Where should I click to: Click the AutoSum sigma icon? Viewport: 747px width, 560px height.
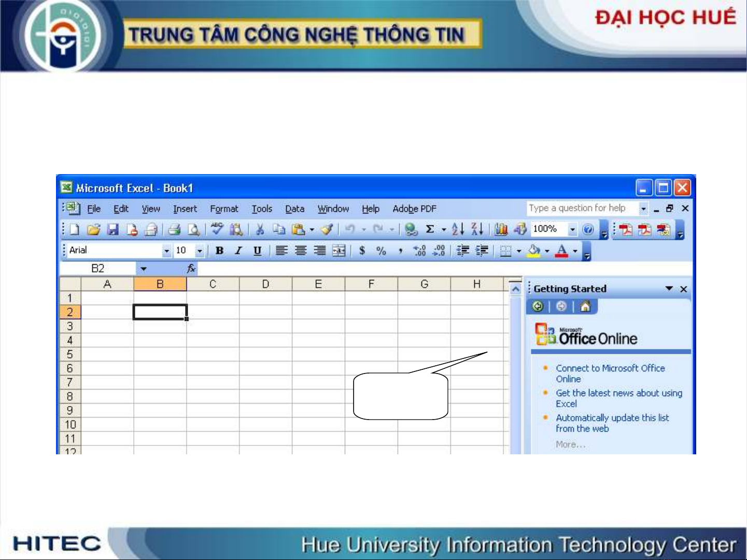tap(430, 229)
